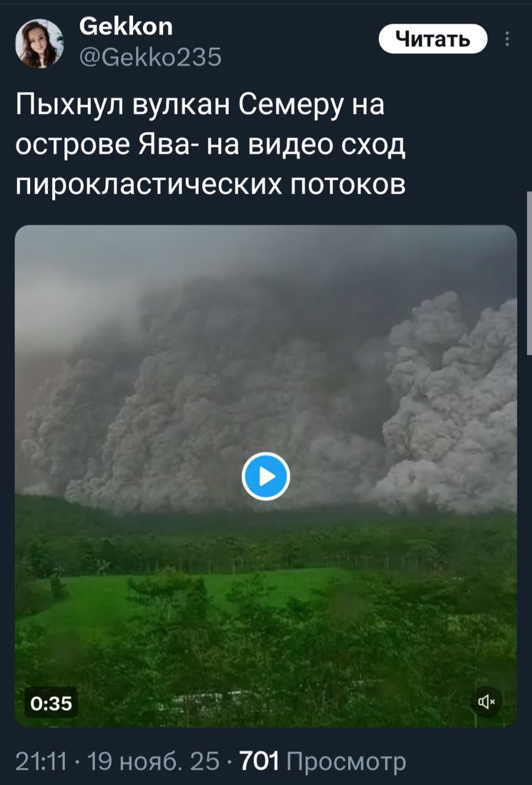Click the date 19 нояб. 25
The height and width of the screenshot is (785, 532).
[x=153, y=762]
